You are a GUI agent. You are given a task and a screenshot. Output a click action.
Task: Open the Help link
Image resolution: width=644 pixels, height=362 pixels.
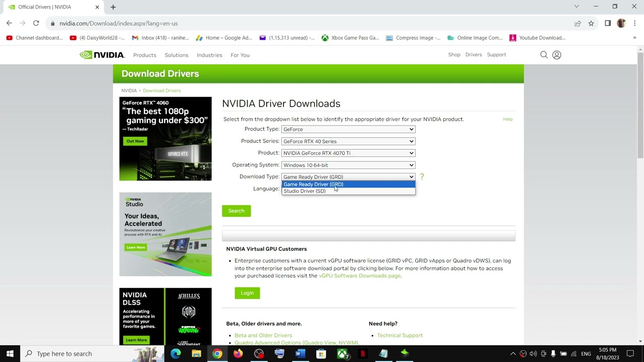click(508, 119)
